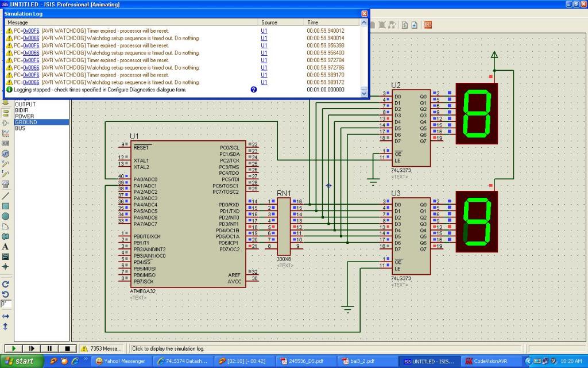Click the simulation Play button
The image size is (588, 368).
click(x=13, y=348)
